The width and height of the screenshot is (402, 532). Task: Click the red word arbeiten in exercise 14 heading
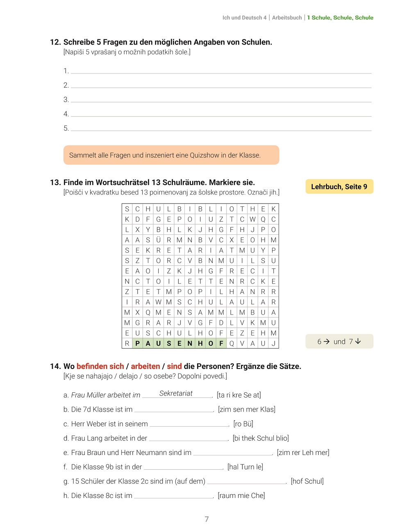(x=145, y=366)
